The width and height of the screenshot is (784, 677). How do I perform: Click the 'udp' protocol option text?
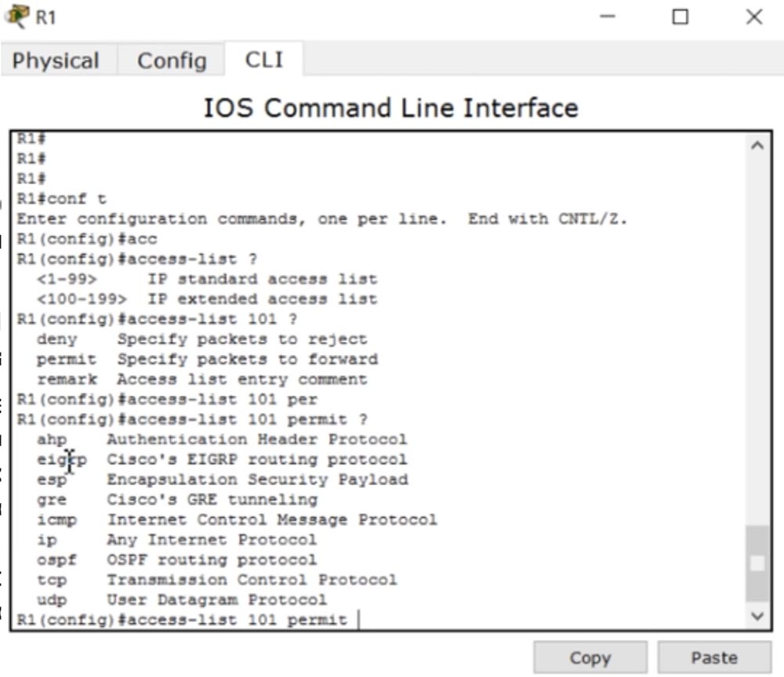coord(52,600)
